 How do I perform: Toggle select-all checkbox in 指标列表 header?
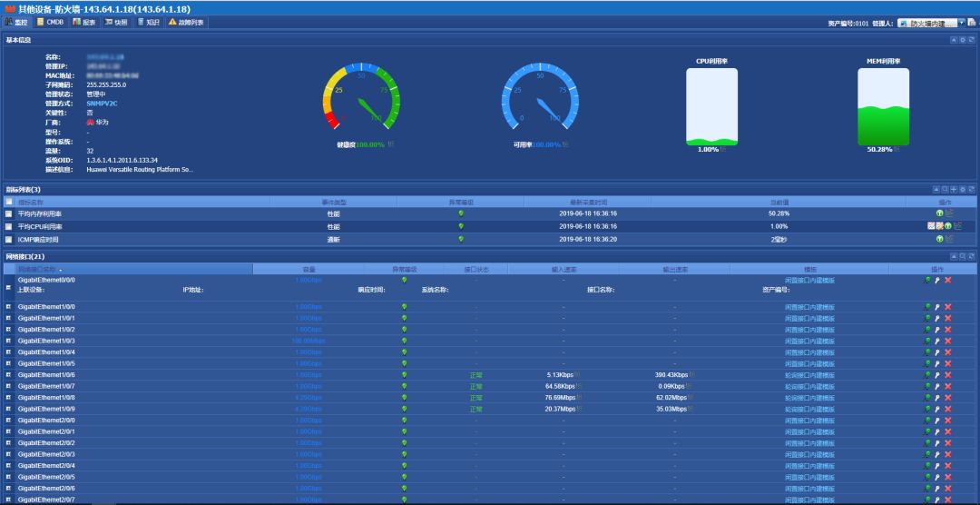coord(9,202)
